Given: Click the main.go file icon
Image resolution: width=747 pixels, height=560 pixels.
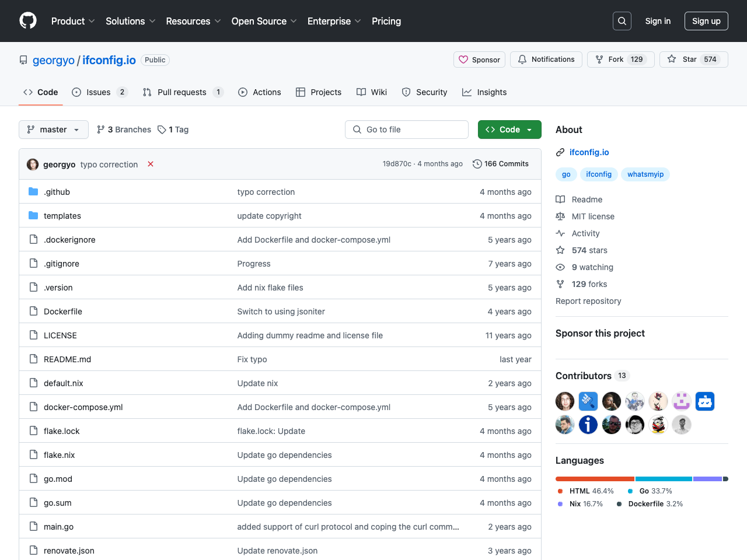Looking at the screenshot, I should coord(33,526).
